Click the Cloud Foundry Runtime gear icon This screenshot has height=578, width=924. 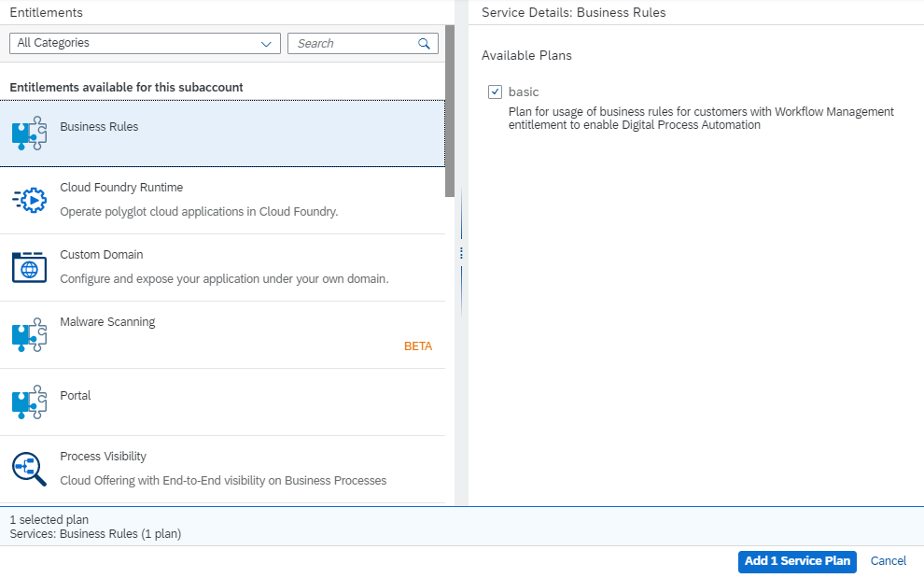click(30, 201)
